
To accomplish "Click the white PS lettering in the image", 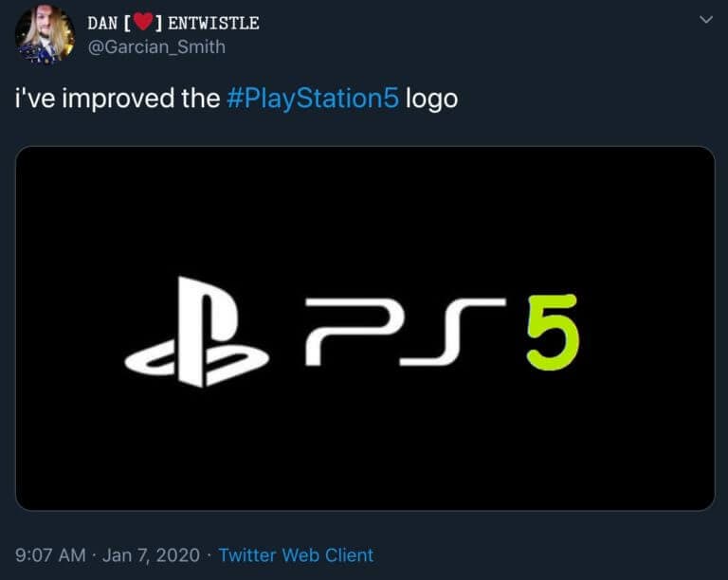I will pos(405,332).
